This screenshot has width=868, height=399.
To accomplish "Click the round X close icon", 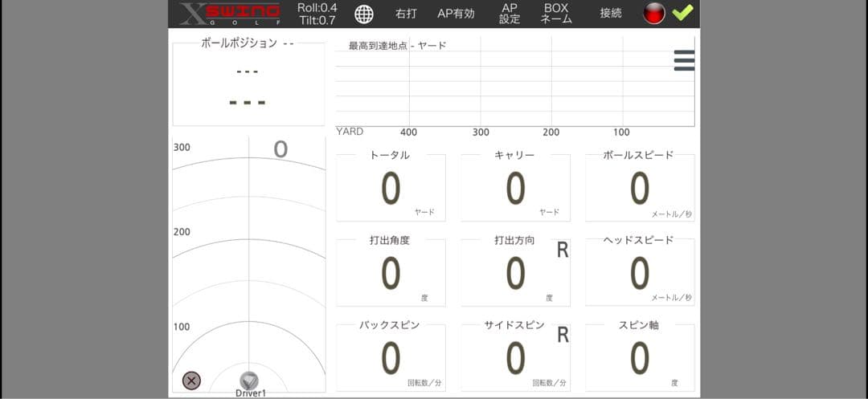I will (x=191, y=381).
